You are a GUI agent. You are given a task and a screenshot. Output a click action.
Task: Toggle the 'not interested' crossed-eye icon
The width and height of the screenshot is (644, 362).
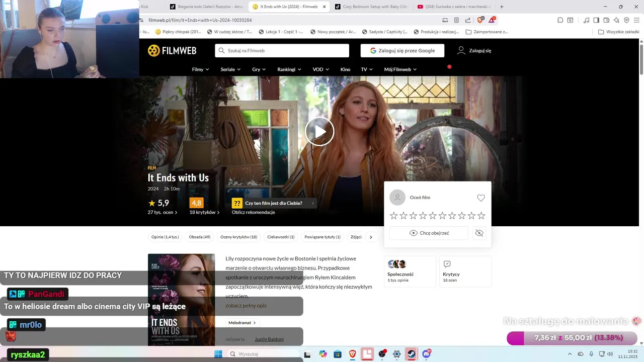point(479,233)
